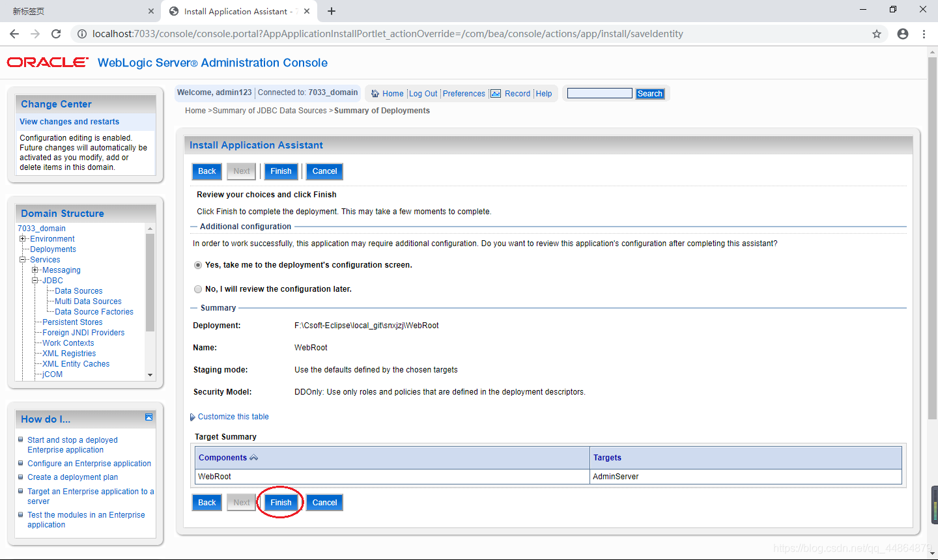938x560 pixels.
Task: Open Data Source Factories tree item
Action: click(94, 312)
